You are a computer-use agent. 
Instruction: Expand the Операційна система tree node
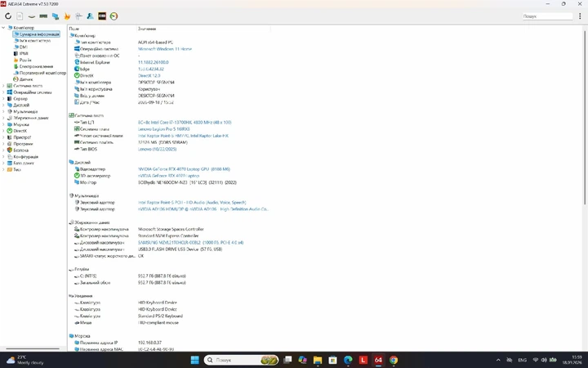(x=3, y=92)
